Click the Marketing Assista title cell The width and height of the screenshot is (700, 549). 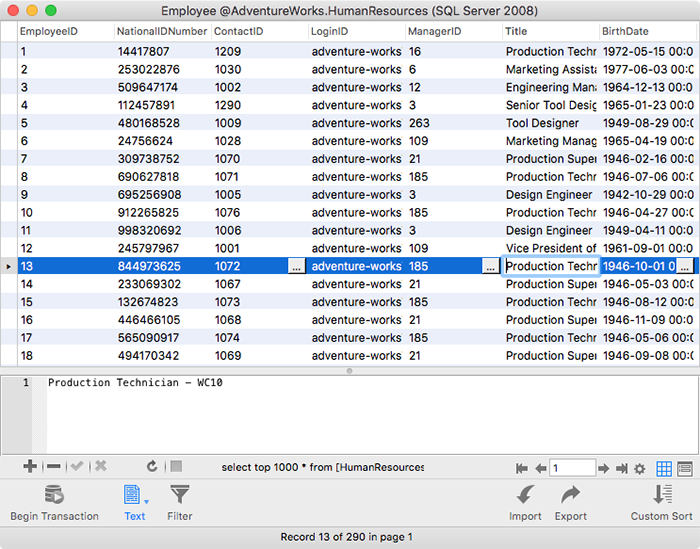click(551, 69)
